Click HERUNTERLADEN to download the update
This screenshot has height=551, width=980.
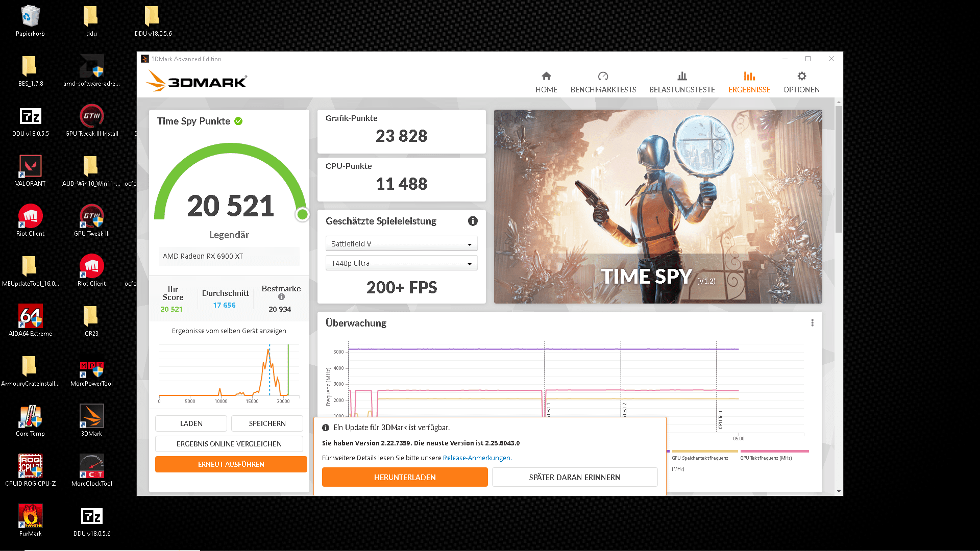405,477
